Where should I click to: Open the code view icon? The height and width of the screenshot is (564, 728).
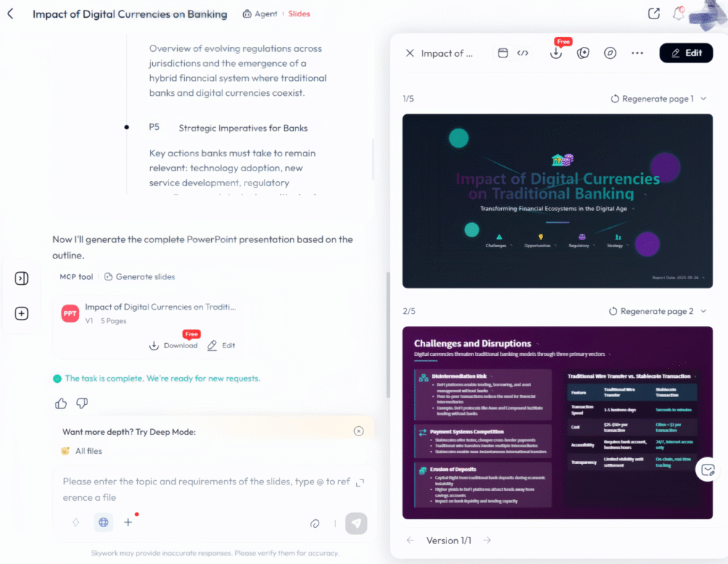tap(523, 53)
